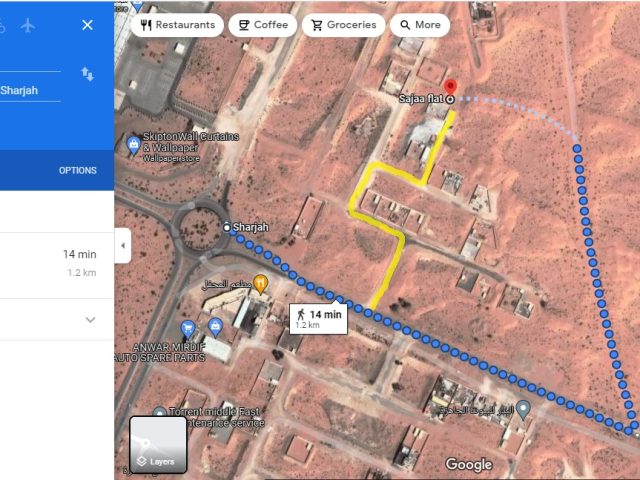640x480 pixels.
Task: Expand route details chevron
Action: [90, 320]
